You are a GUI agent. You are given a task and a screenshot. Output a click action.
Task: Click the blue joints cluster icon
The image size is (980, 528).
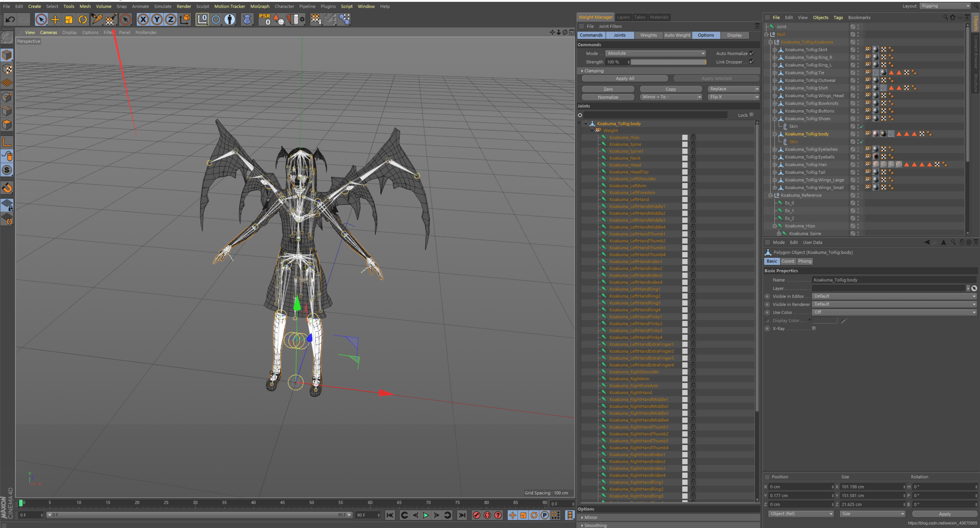[345, 19]
